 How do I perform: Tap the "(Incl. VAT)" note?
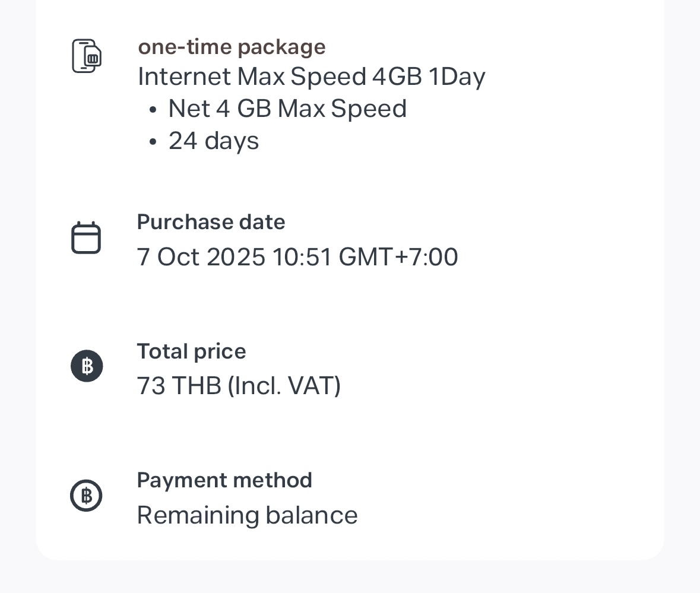point(284,386)
